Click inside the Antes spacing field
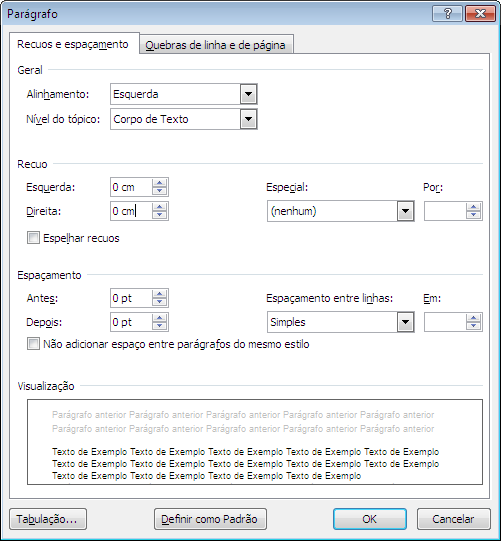Viewport: 501px width, 541px height. pyautogui.click(x=131, y=298)
